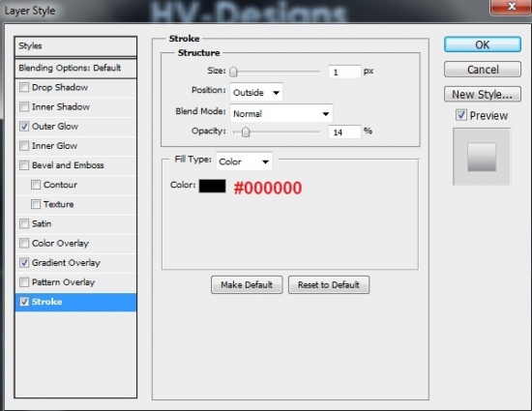
Task: Click Reset to Default button
Action: click(329, 285)
